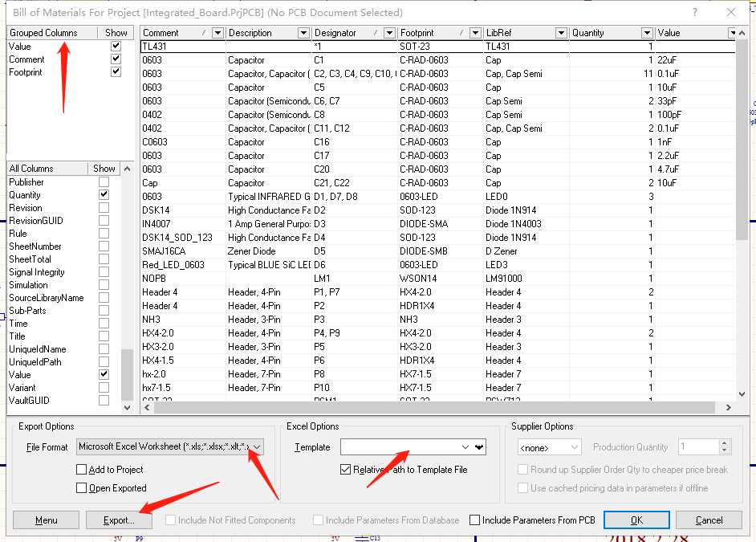
Task: Open the Comment column filter dropdown
Action: coord(218,33)
